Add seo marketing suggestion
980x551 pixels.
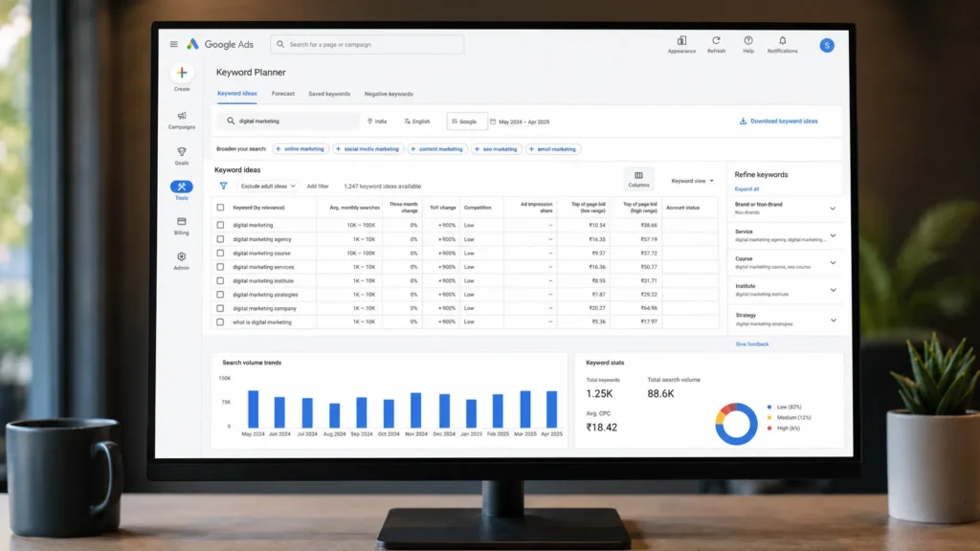pyautogui.click(x=497, y=149)
